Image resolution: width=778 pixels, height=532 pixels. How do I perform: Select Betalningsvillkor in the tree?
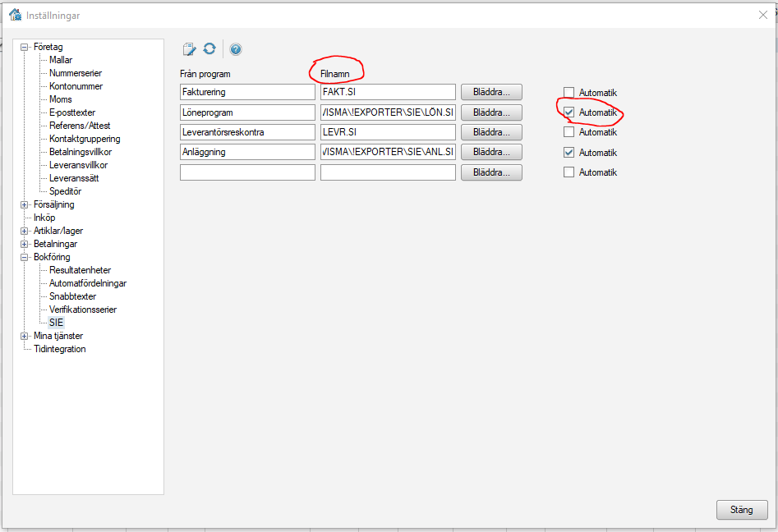(81, 152)
